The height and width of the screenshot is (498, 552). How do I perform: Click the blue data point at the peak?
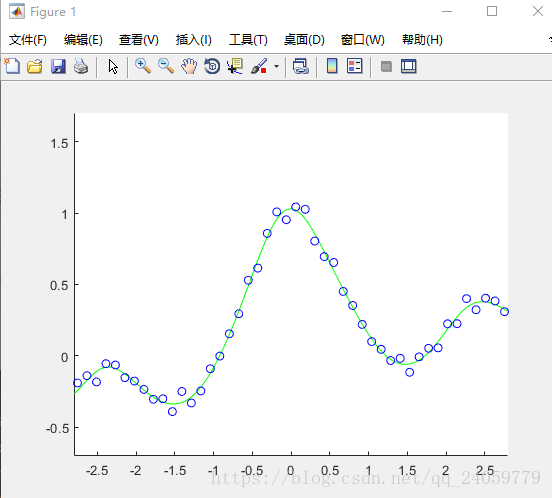point(296,207)
